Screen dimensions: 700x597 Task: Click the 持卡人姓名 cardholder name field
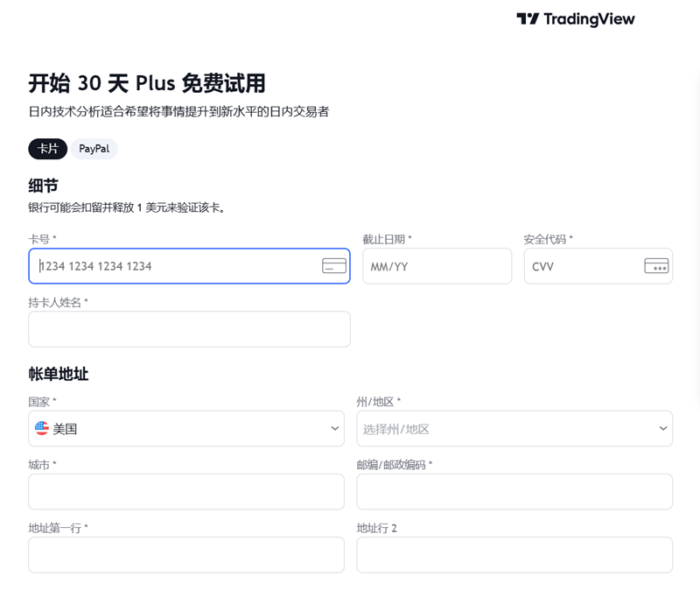[189, 329]
